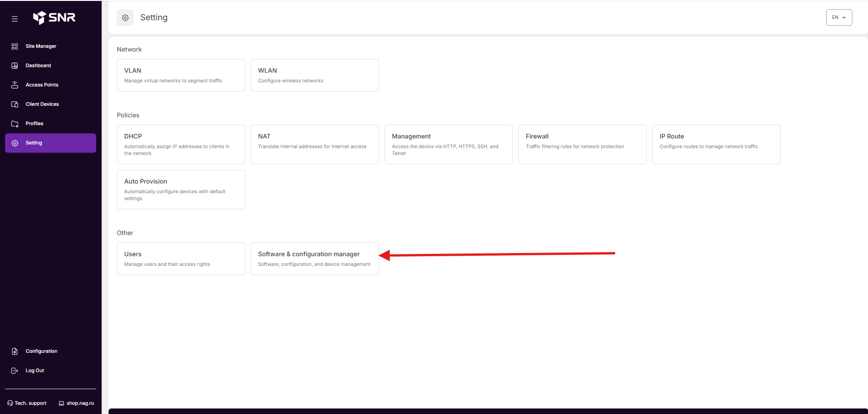Open the VLAN settings card
Image resolution: width=868 pixels, height=414 pixels.
181,75
